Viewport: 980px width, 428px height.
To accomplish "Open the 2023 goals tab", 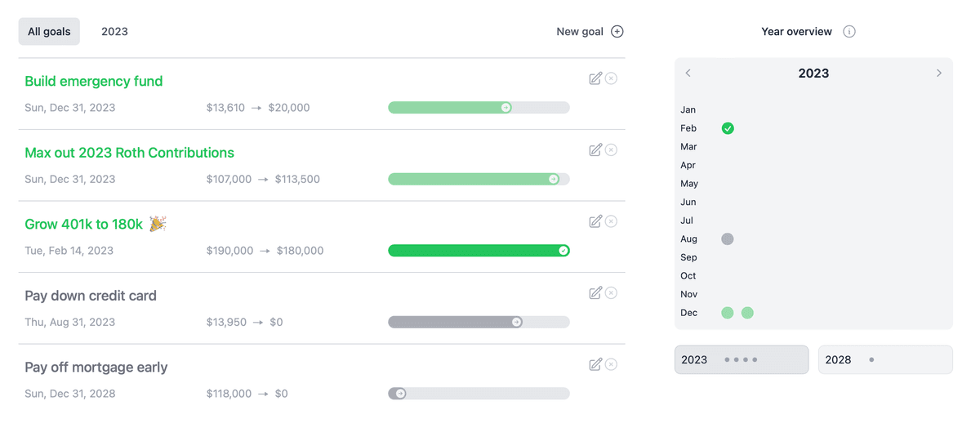I will click(114, 32).
